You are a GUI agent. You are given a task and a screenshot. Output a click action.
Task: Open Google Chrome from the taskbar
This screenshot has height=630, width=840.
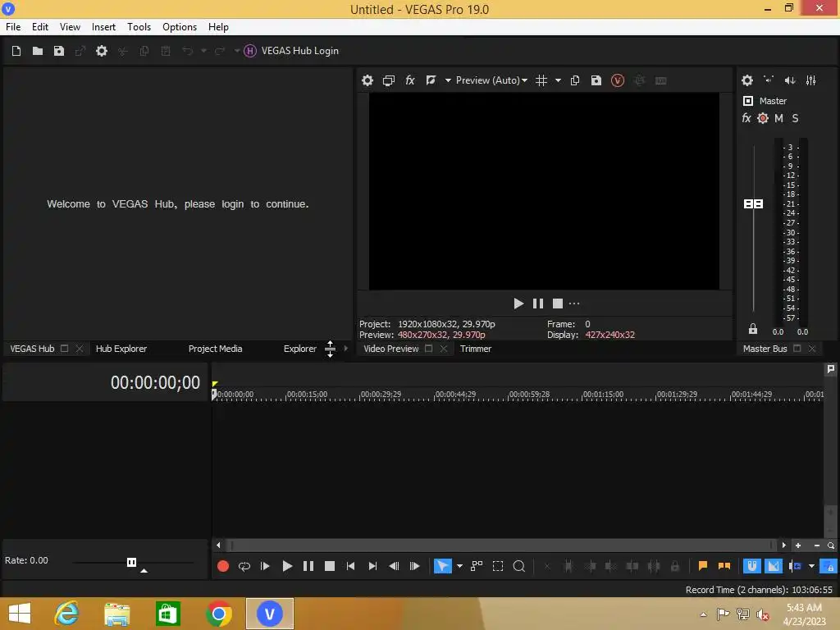218,614
